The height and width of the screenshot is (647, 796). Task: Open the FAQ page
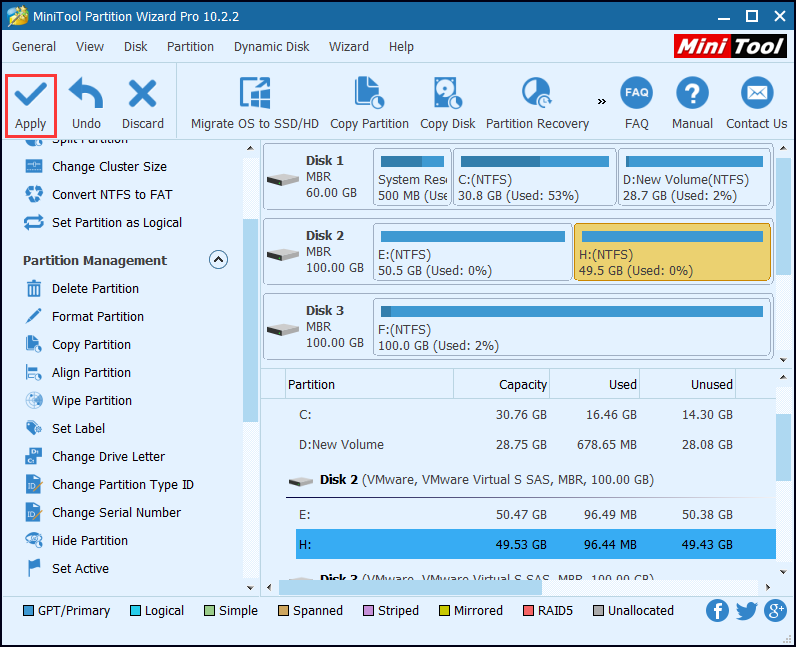click(637, 104)
